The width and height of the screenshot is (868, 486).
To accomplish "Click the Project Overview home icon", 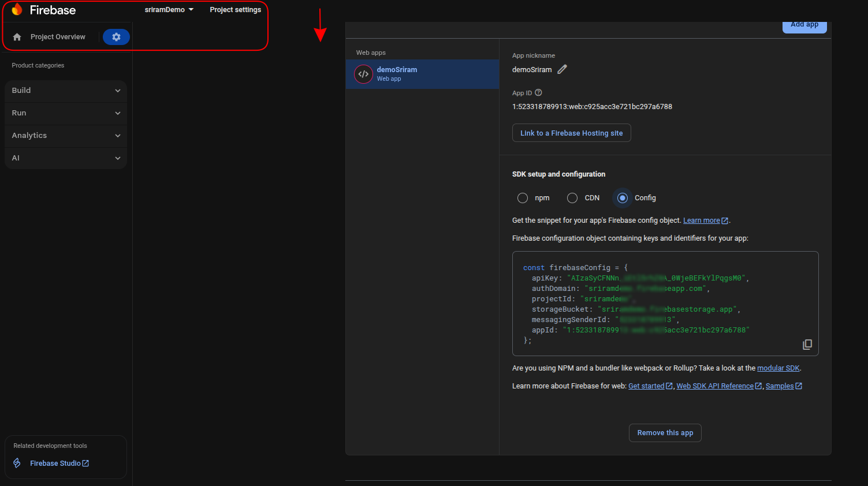I will 17,37.
